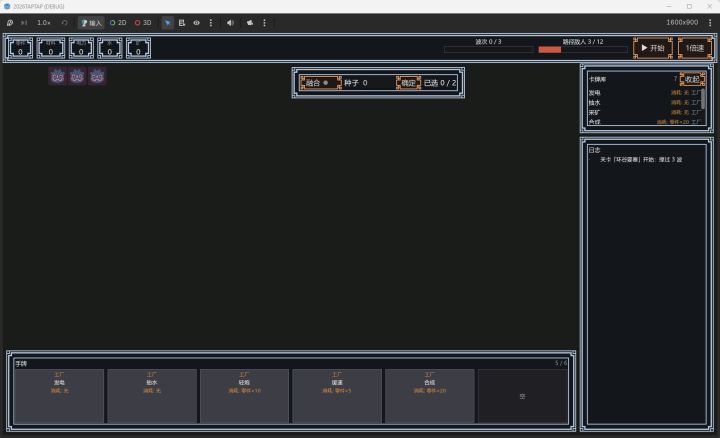720x438 pixels.
Task: Open camera options three-dot menu
Action: [x=264, y=22]
